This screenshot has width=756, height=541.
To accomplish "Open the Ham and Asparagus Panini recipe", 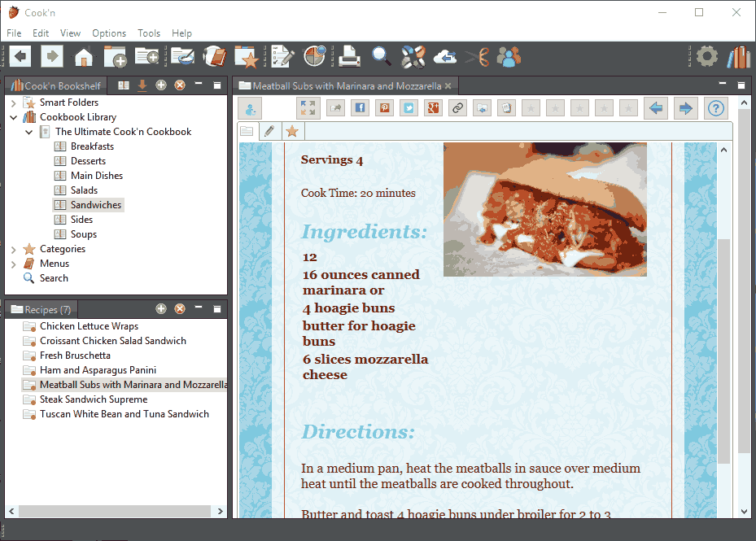I will point(98,370).
